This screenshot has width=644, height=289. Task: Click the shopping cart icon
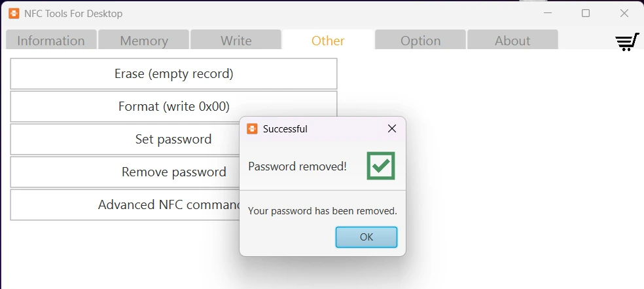626,41
